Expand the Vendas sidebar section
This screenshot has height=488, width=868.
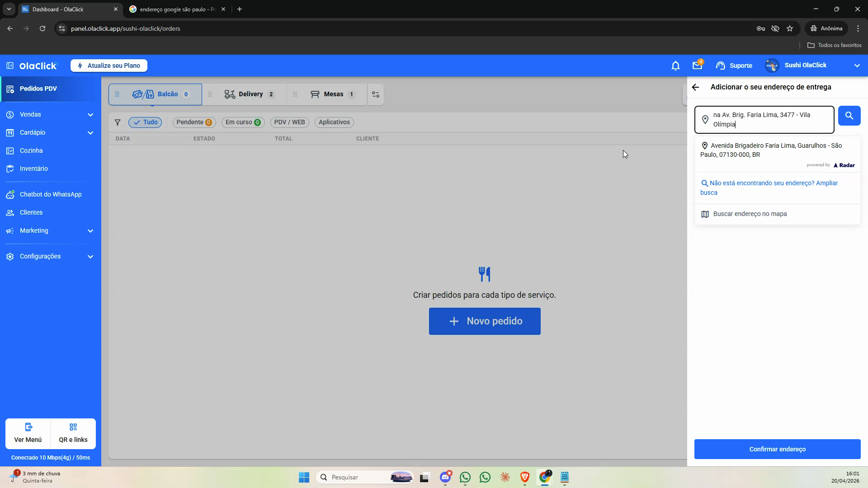[50, 115]
